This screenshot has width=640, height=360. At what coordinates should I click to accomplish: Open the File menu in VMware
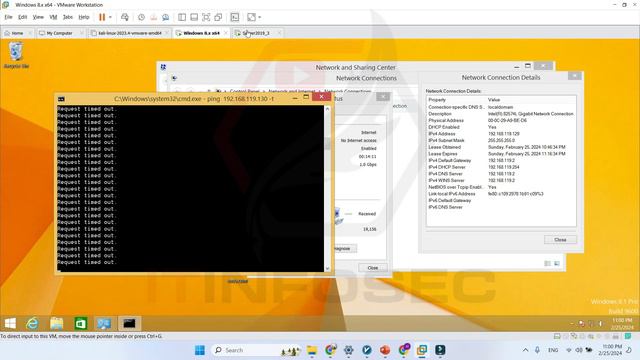tap(9, 17)
